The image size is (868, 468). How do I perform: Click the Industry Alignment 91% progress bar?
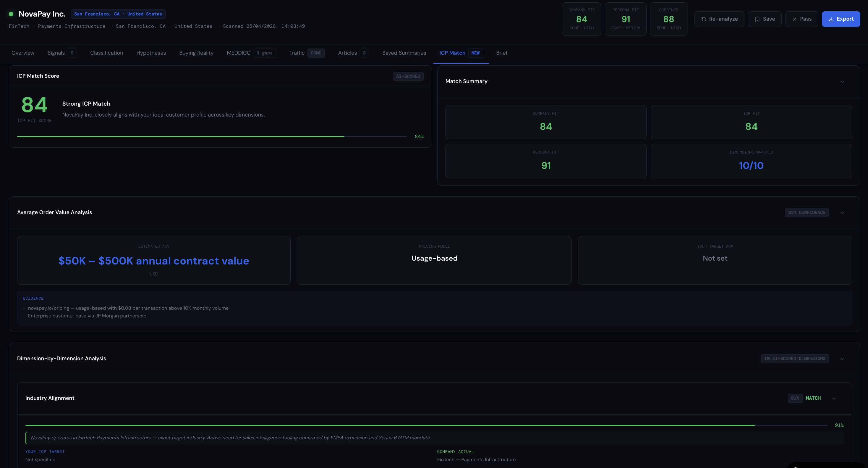pyautogui.click(x=426, y=425)
